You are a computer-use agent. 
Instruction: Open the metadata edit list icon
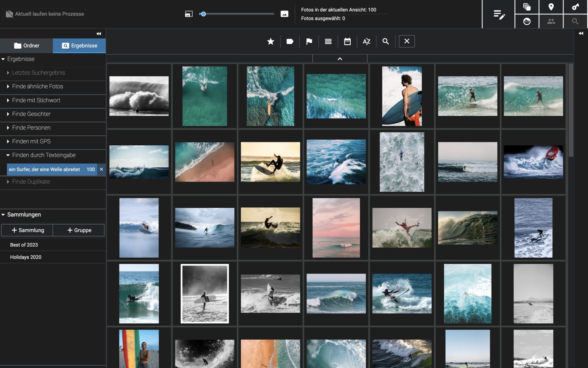point(499,14)
